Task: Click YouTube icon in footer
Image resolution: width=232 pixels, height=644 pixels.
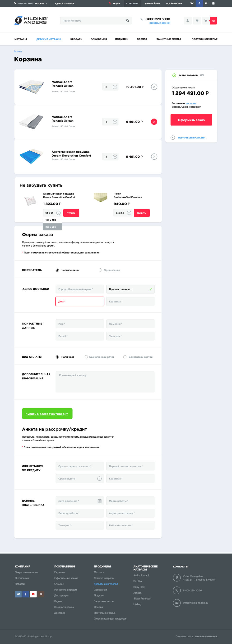Action: point(33,594)
